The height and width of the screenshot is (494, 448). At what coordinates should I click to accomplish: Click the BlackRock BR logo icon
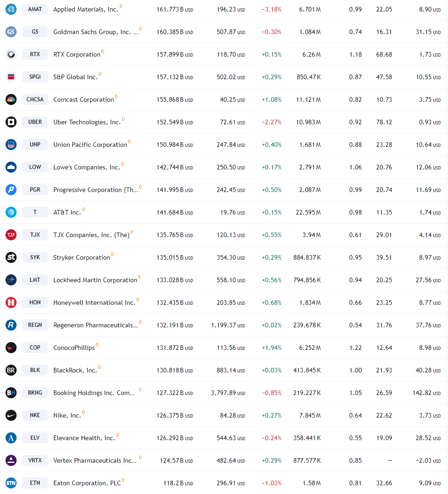11,370
